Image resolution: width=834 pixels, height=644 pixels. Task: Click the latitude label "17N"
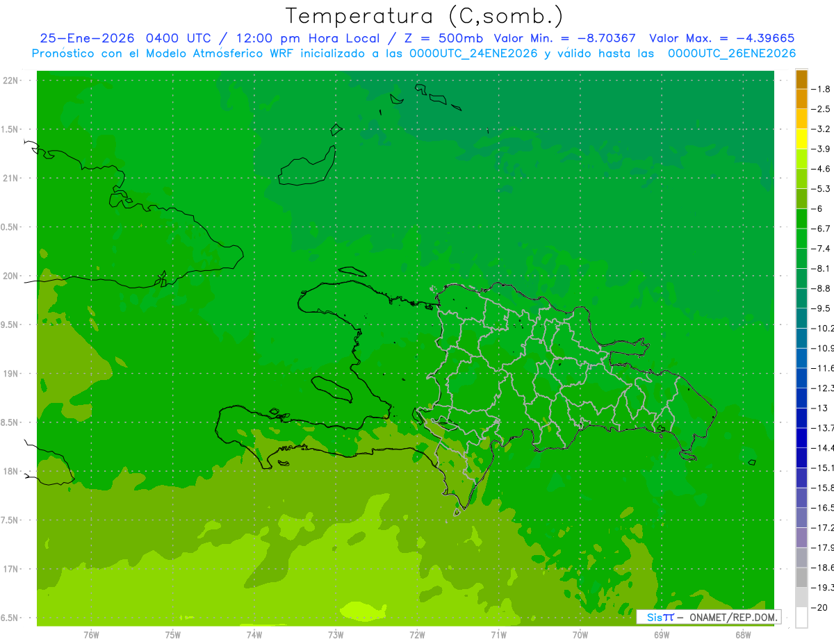[x=10, y=570]
